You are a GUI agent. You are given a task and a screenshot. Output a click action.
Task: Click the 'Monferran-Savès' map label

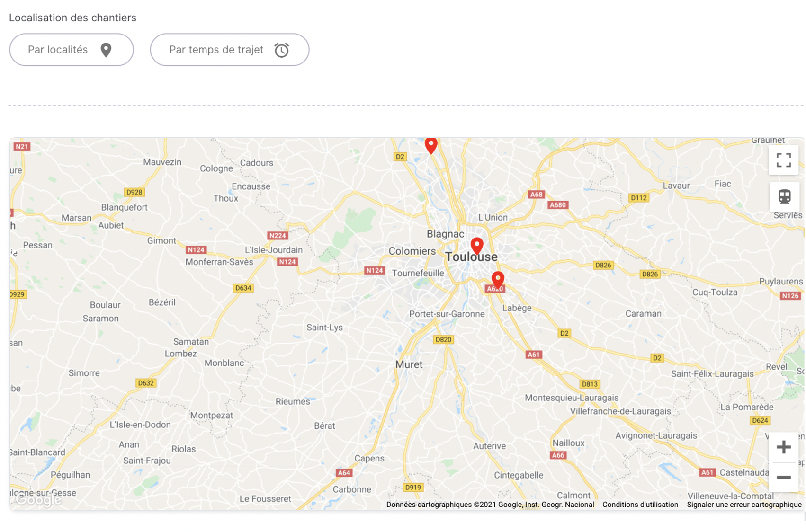coord(219,262)
